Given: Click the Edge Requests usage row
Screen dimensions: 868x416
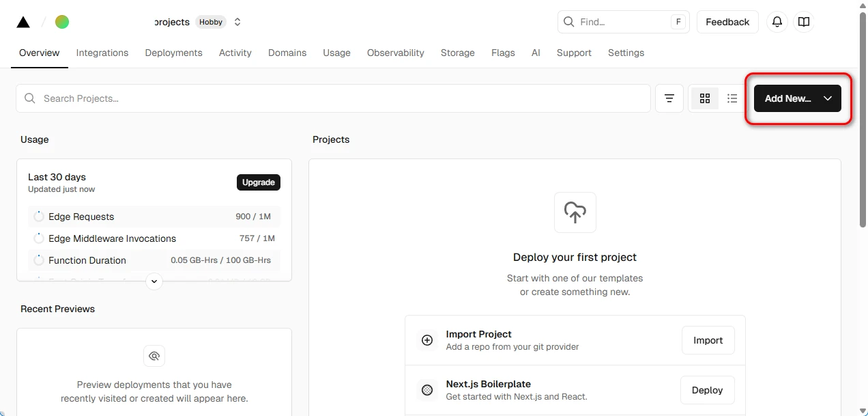Looking at the screenshot, I should pos(154,217).
